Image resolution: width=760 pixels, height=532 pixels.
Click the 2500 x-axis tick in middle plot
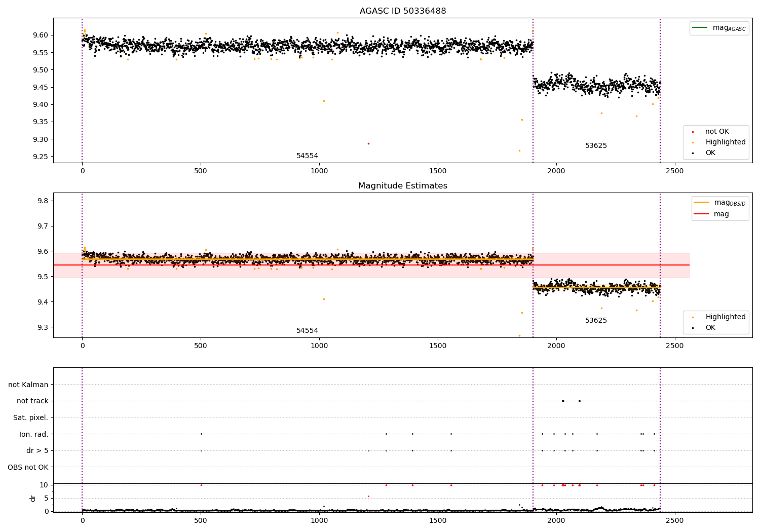coord(675,346)
